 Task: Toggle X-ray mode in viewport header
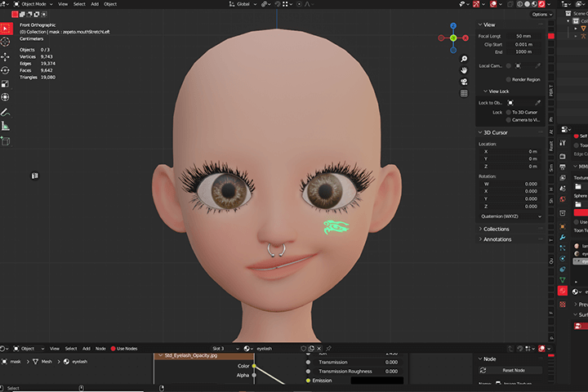tap(510, 4)
